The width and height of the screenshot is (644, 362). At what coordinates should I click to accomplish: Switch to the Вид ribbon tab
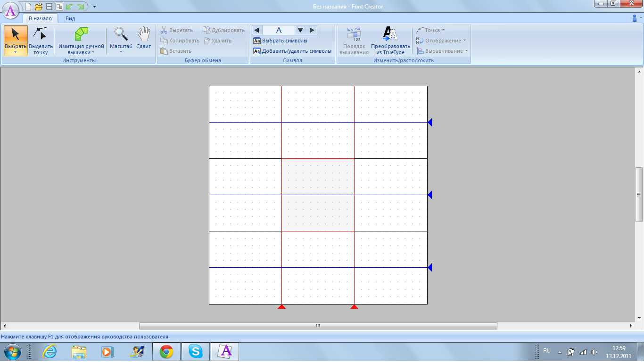pyautogui.click(x=70, y=18)
